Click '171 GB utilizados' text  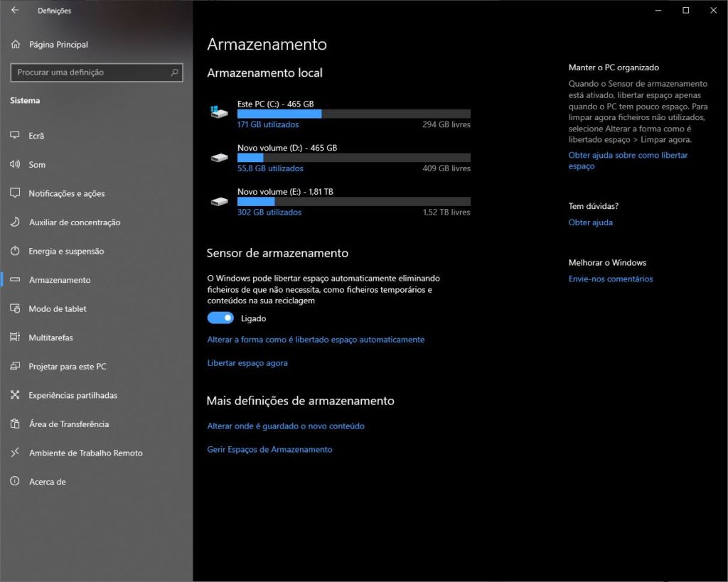pos(268,124)
